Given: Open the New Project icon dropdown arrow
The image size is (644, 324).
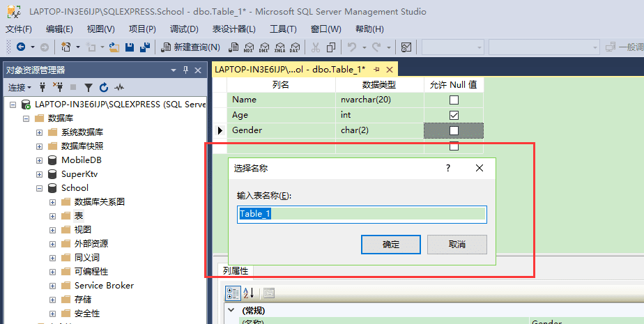Looking at the screenshot, I should (x=78, y=47).
